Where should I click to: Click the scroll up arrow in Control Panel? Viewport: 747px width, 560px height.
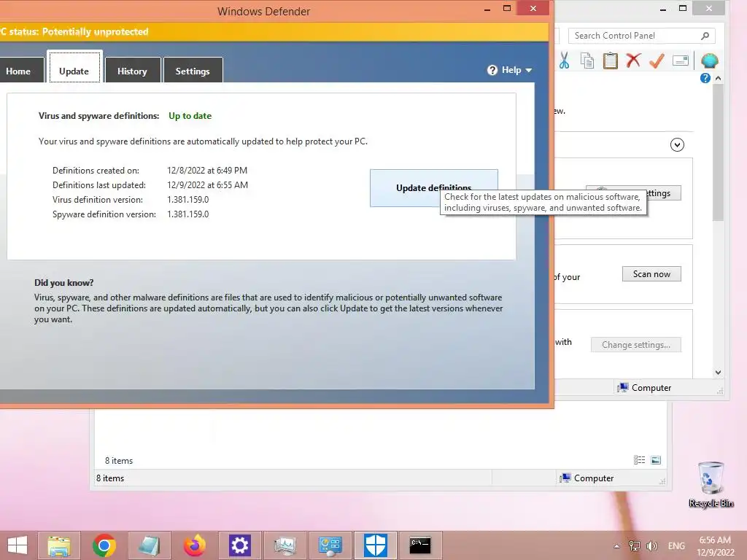pyautogui.click(x=719, y=78)
